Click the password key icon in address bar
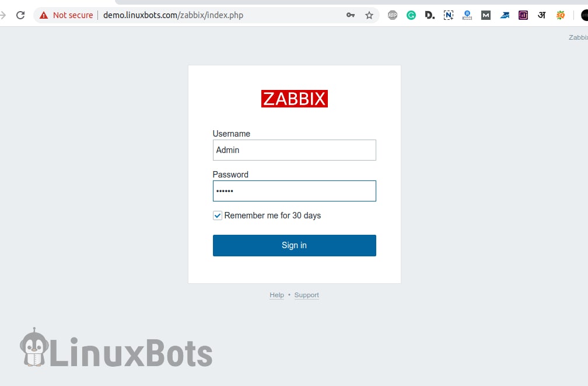The height and width of the screenshot is (386, 588). [x=351, y=15]
